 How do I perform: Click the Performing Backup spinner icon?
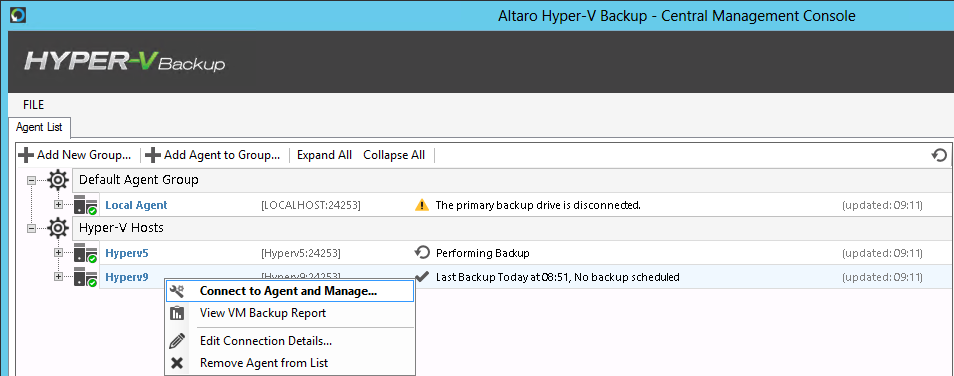tap(421, 252)
